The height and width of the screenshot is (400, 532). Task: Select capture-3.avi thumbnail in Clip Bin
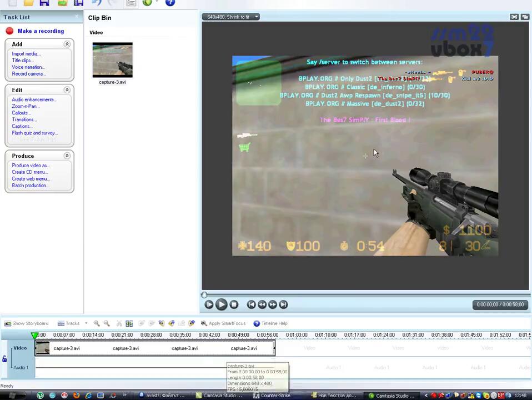[x=112, y=60]
